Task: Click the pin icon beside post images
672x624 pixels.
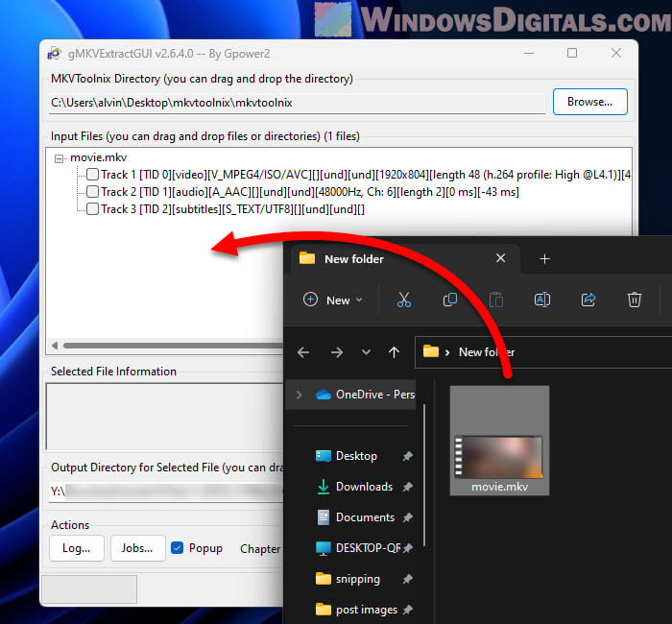Action: coord(408,610)
